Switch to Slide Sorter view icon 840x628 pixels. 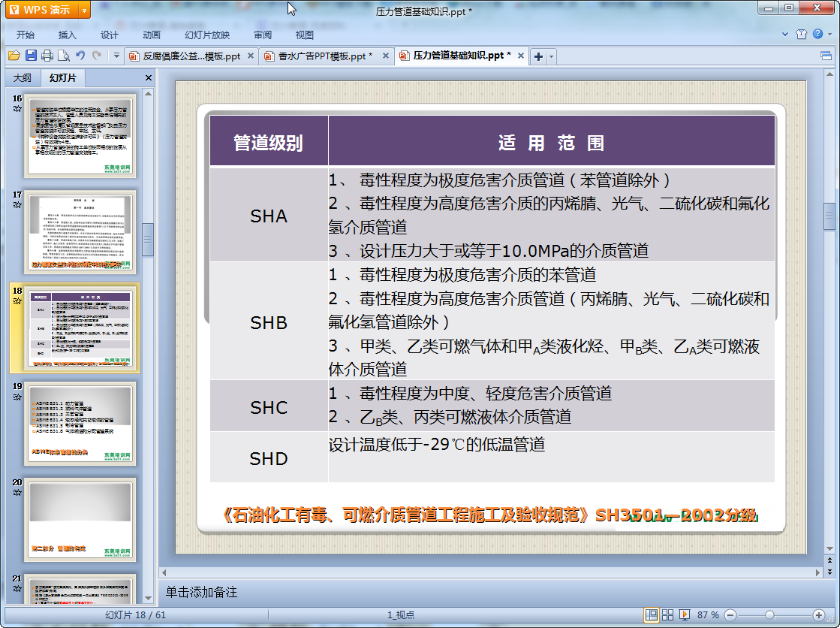[667, 614]
